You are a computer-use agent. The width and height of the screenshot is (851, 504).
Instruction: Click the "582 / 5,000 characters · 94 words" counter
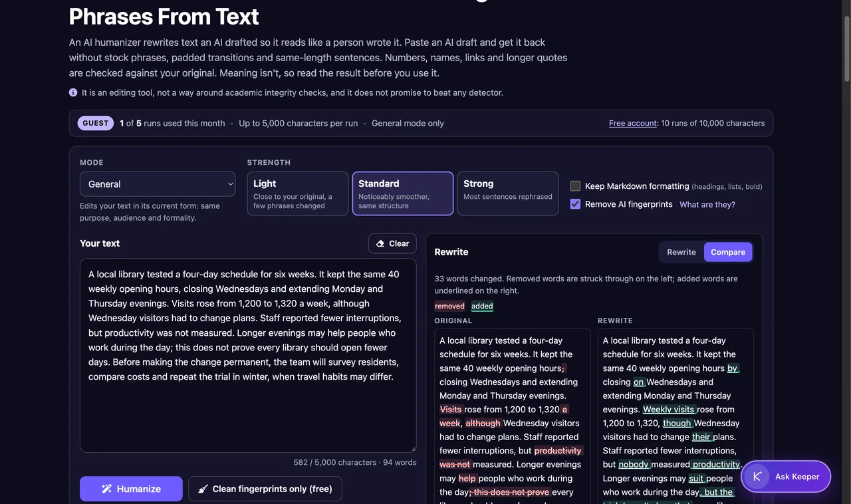355,462
